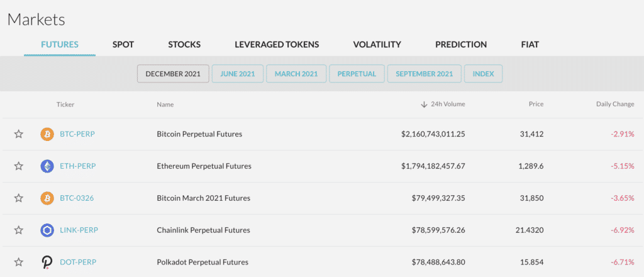Filter futures by PERPETUAL
Screen dimensions: 644x277
357,74
